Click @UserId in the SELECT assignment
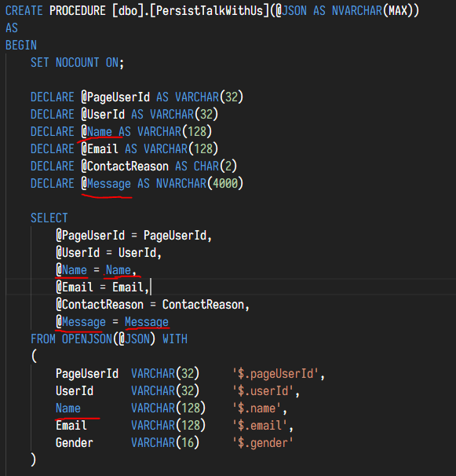 click(78, 253)
